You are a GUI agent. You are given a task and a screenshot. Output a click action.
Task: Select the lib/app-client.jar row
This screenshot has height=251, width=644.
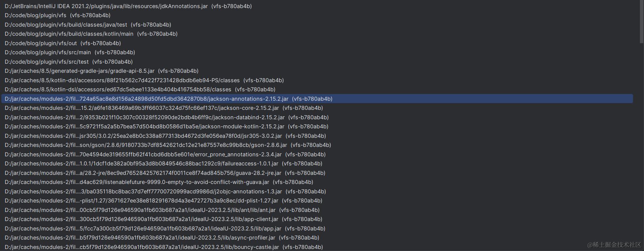click(317, 219)
